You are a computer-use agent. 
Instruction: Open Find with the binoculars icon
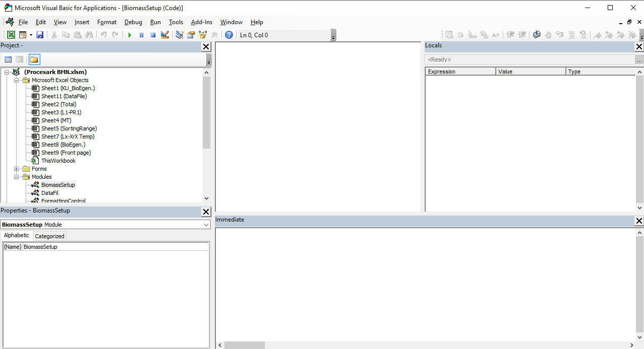click(x=89, y=35)
